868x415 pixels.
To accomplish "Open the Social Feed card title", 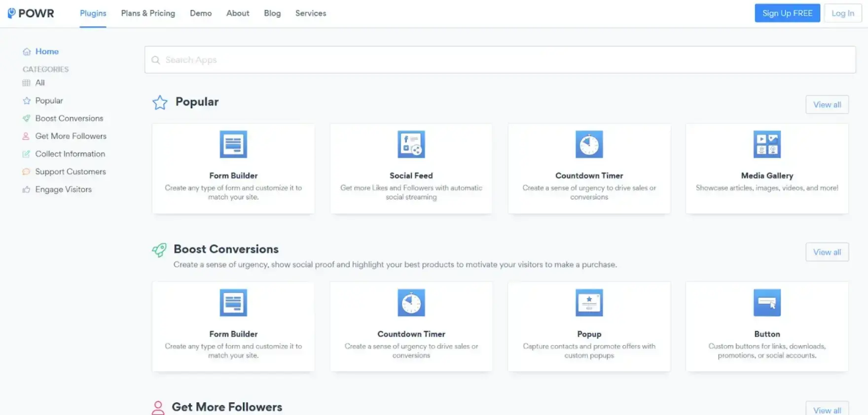I will click(x=411, y=175).
